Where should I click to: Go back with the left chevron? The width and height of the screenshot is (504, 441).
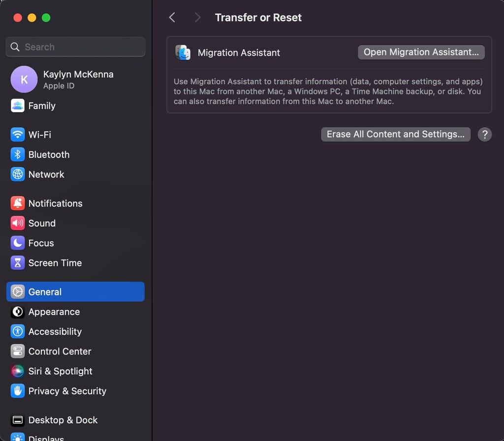pyautogui.click(x=172, y=18)
